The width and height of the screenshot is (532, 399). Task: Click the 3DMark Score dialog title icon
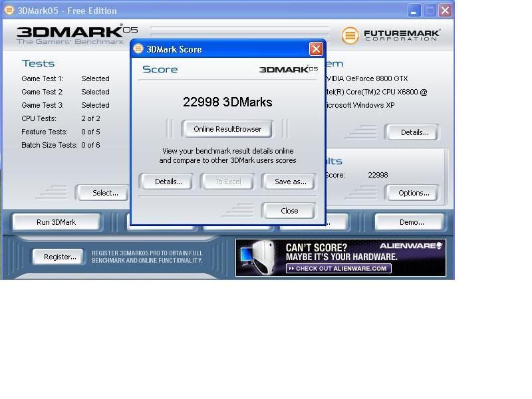click(138, 49)
